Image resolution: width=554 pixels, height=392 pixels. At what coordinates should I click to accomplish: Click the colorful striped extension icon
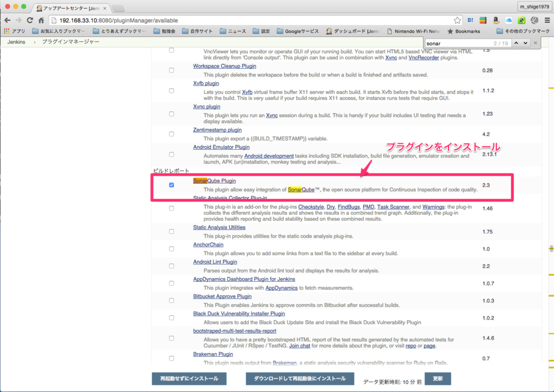(483, 21)
